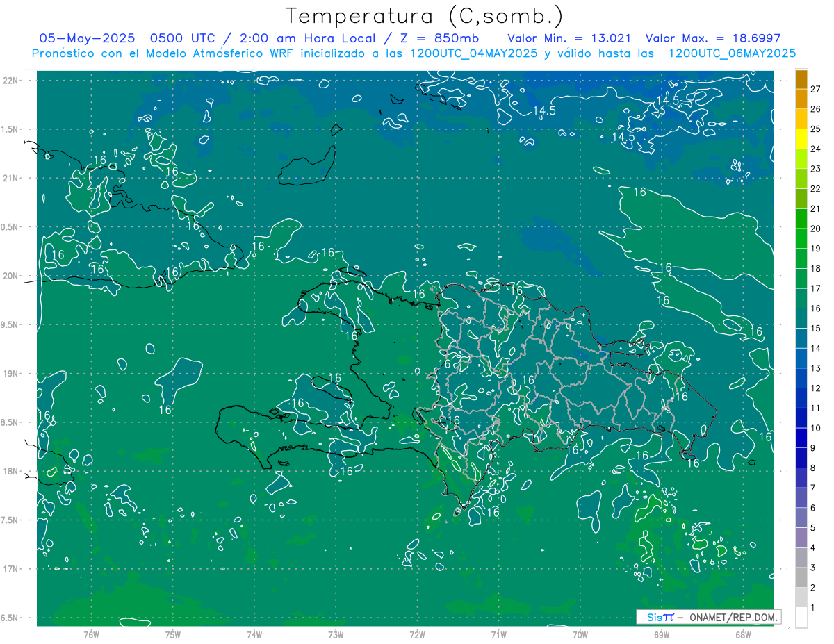Click colorbar scale label '19'
The height and width of the screenshot is (644, 834).
pyautogui.click(x=815, y=249)
